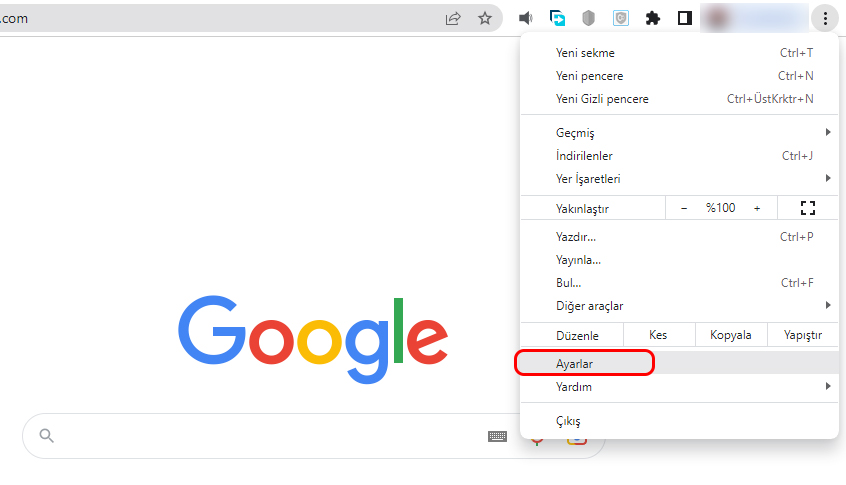This screenshot has height=485, width=846.
Task: Open the Extensions puzzle piece menu
Action: click(653, 18)
